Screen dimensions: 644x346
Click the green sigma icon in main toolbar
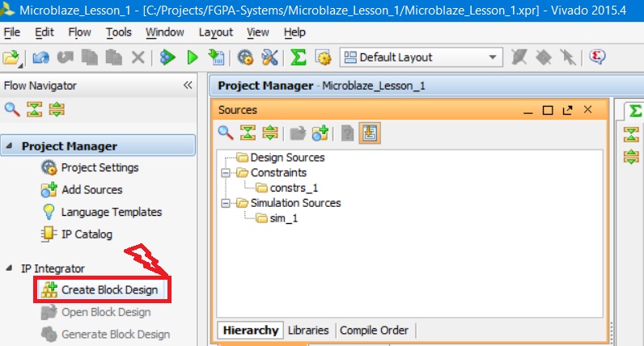tap(299, 57)
